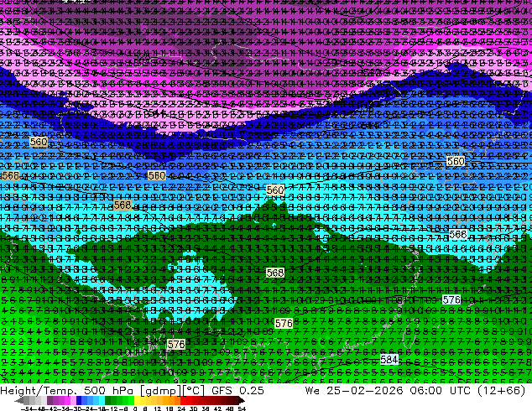
Task: Click the yellow legend swatch
Action: tap(137, 400)
